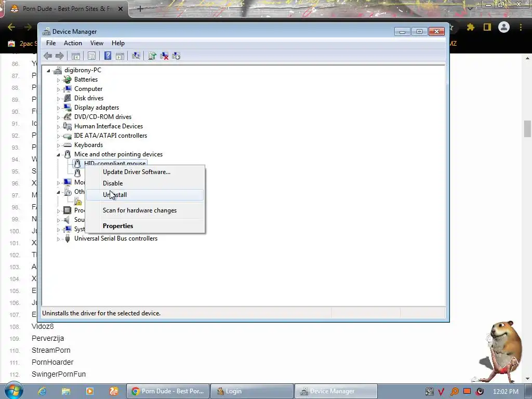Click the Show/Hide Console Tree toolbar icon

click(76, 56)
